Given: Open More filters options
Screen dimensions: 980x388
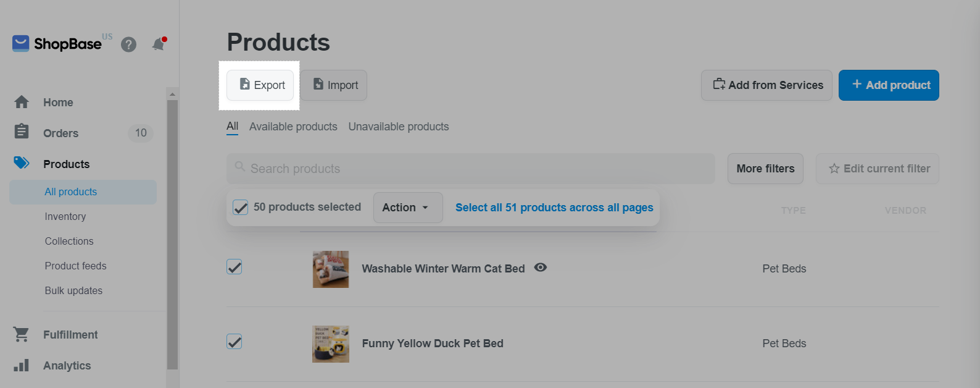Looking at the screenshot, I should (x=765, y=169).
